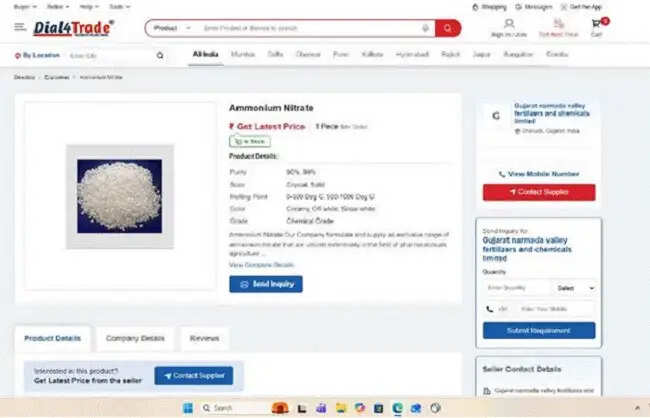Screen dimensions: 650x418
Task: Click the Dial4Trade logo
Action: tap(73, 28)
